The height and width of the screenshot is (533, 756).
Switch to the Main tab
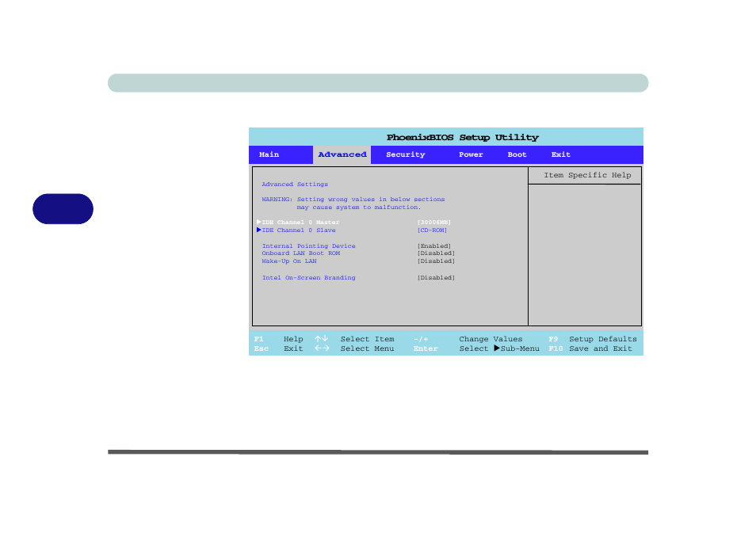coord(269,154)
